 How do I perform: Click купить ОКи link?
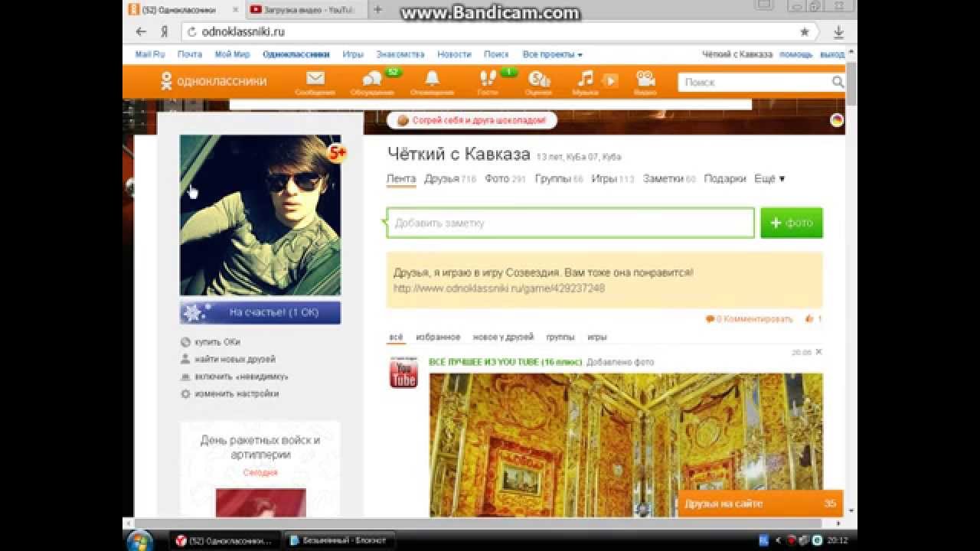(217, 342)
